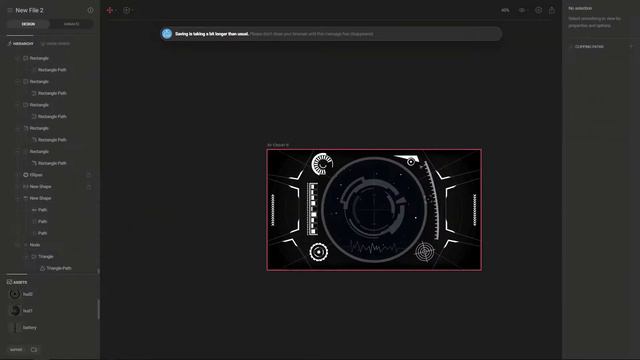Collapse the Triangle item arrow
Viewport: 640px width, 360px height.
pos(26,257)
